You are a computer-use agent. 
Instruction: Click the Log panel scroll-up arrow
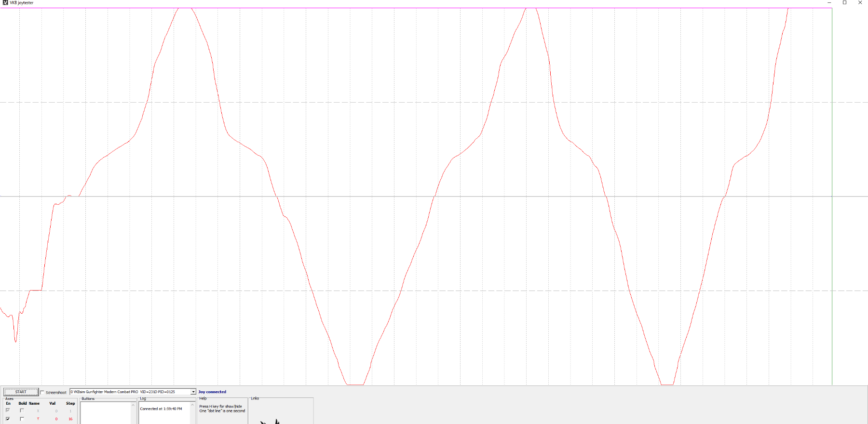(x=192, y=405)
